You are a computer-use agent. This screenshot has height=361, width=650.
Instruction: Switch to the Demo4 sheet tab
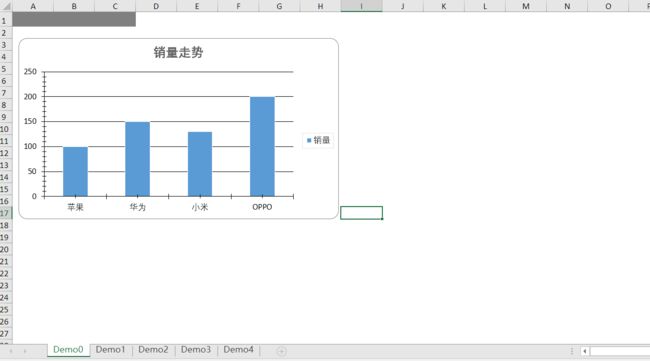tap(238, 350)
